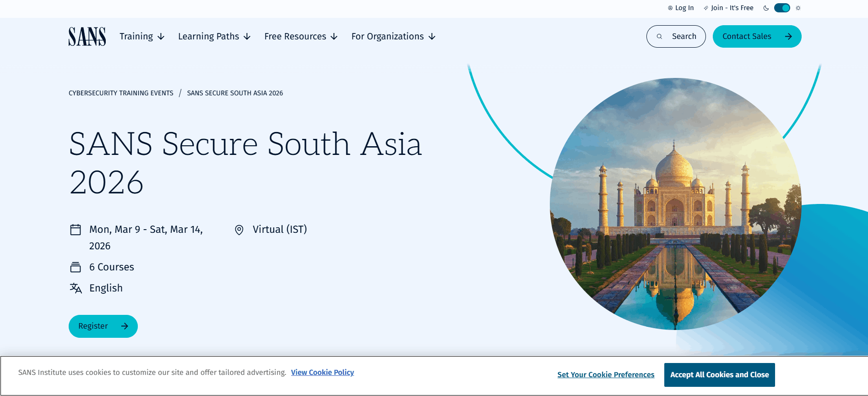The image size is (868, 396).
Task: Open the For Organizations menu
Action: click(393, 37)
